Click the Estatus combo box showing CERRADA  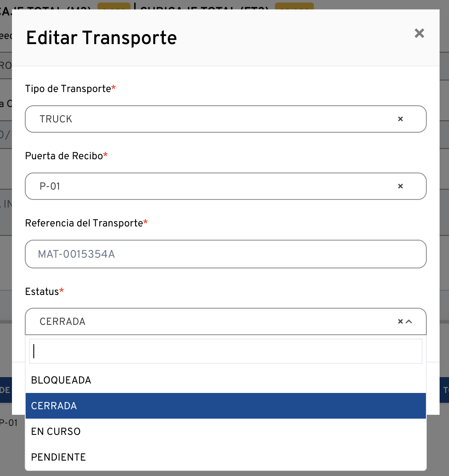214,321
